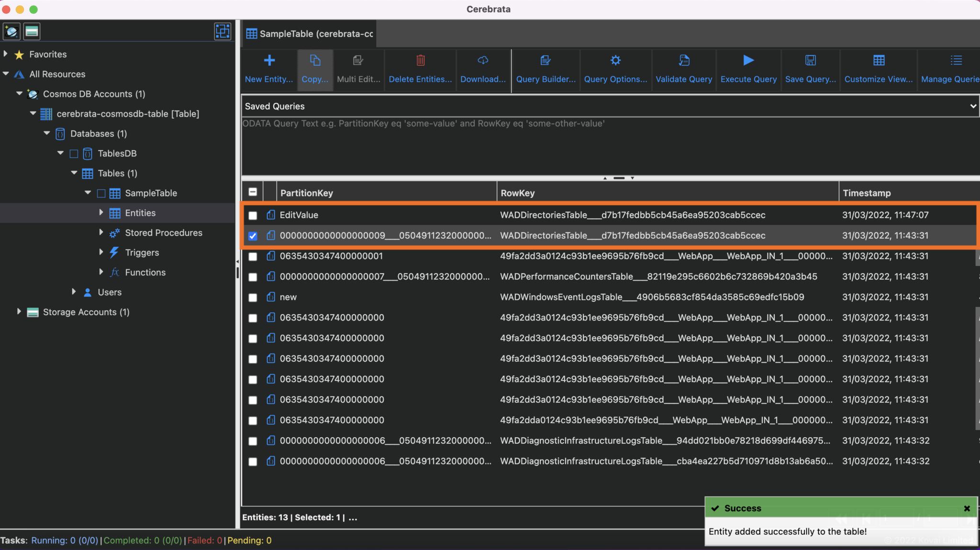
Task: Select the Functions tree item
Action: tap(145, 272)
